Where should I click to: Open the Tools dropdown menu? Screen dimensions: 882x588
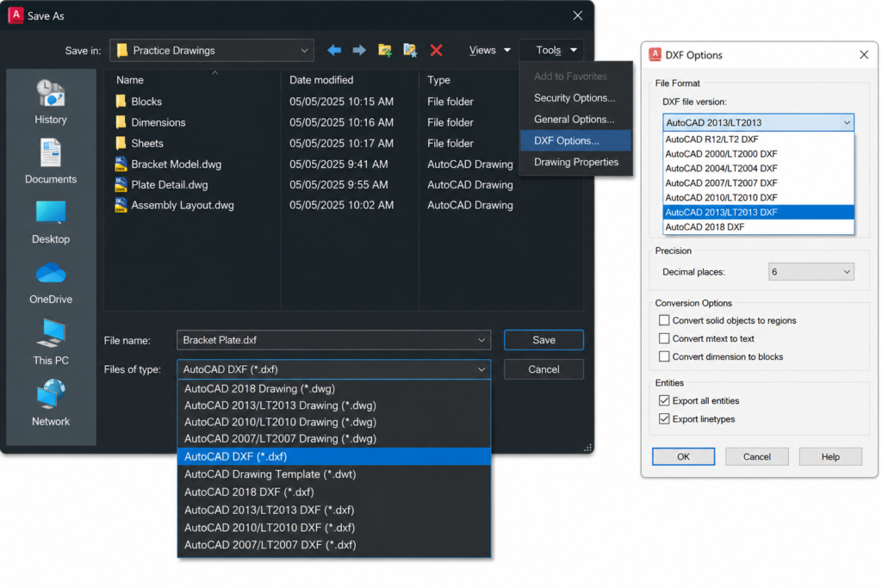[556, 50]
